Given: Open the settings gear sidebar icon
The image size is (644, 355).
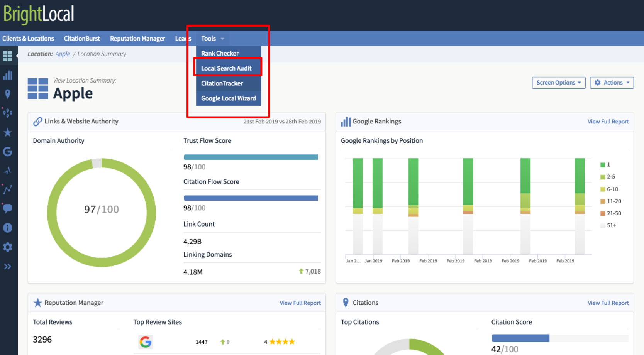Looking at the screenshot, I should 8,247.
